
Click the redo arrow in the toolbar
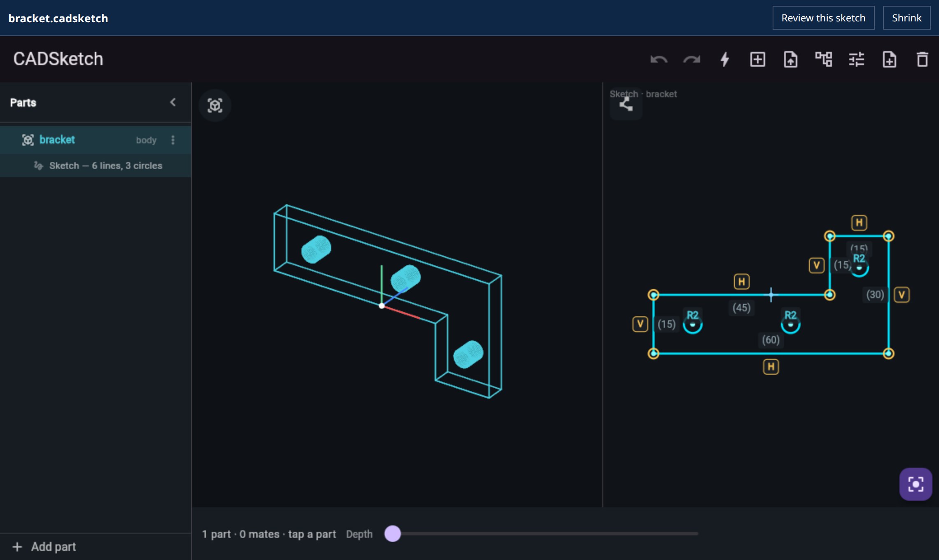click(692, 60)
